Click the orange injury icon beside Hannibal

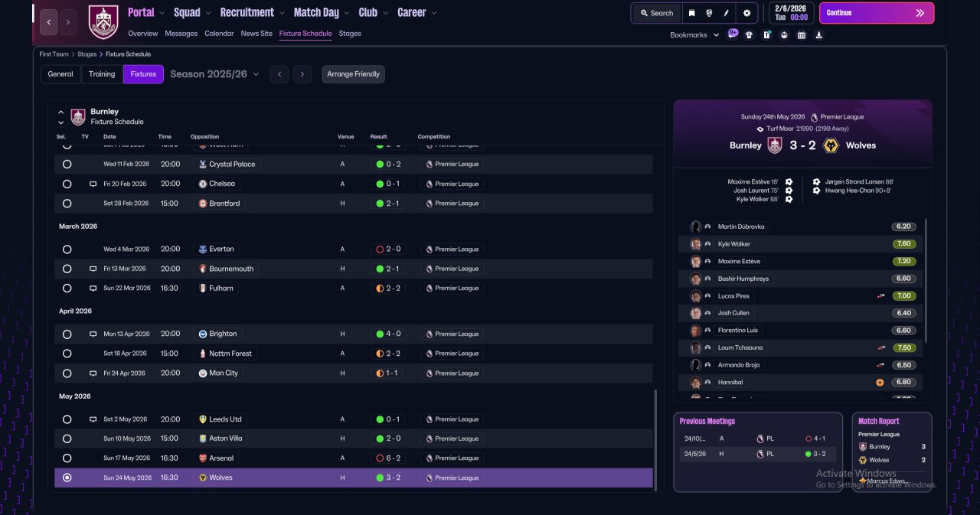(880, 382)
